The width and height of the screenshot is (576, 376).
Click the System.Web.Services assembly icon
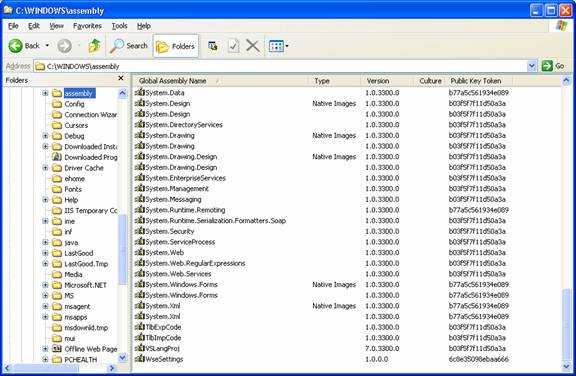(140, 273)
